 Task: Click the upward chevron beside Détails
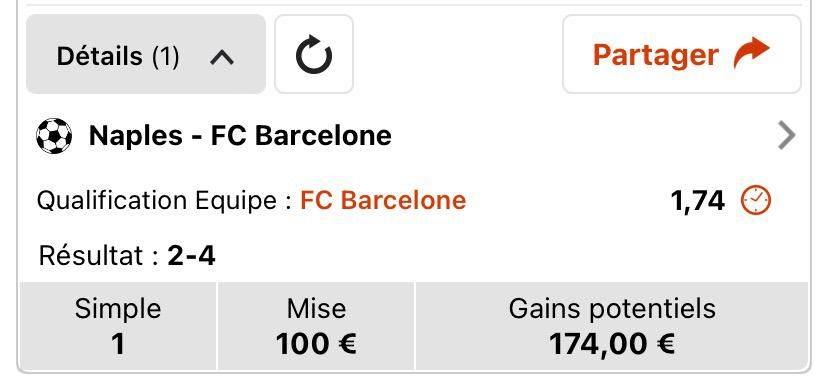pyautogui.click(x=222, y=57)
